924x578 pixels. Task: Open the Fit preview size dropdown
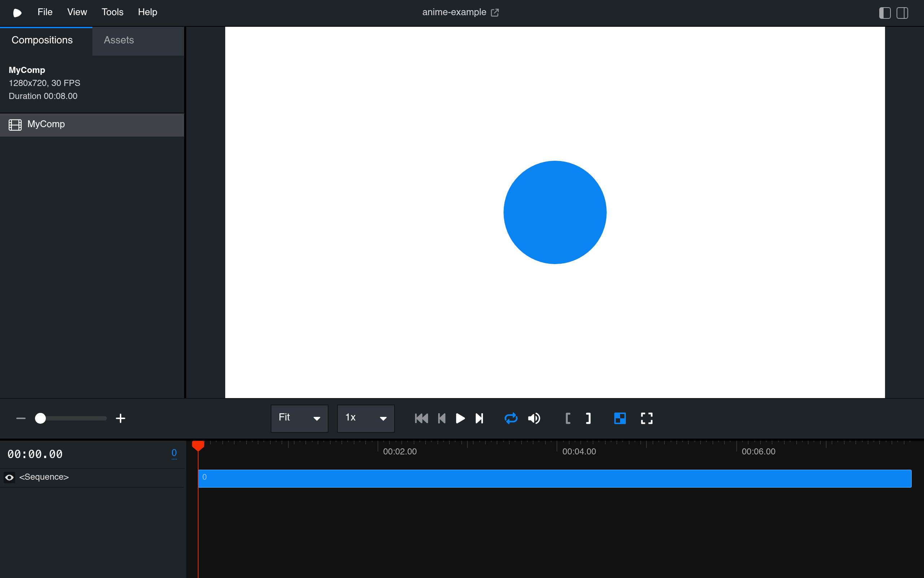coord(299,418)
